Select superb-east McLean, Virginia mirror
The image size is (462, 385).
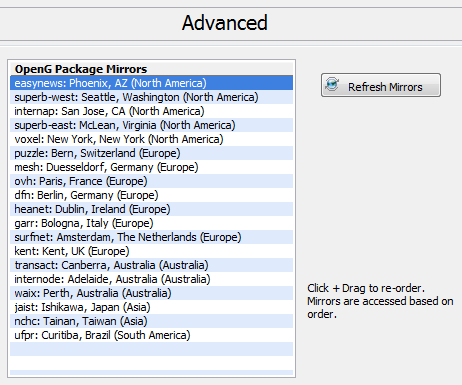pos(151,125)
